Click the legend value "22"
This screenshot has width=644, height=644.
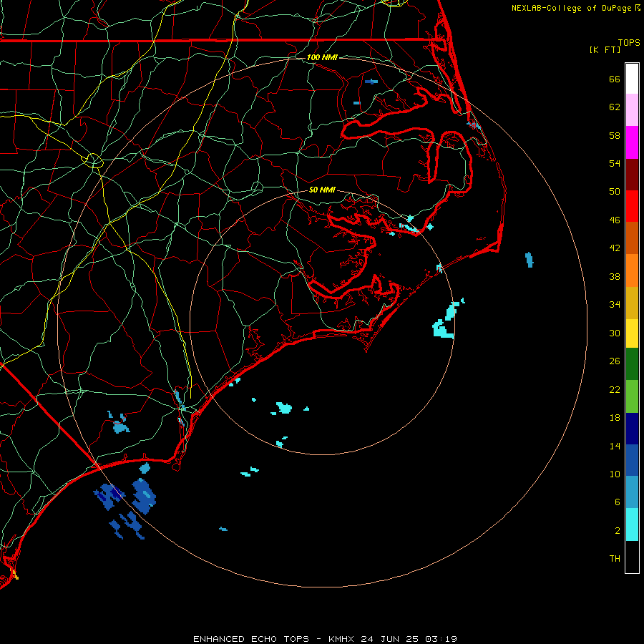click(615, 389)
